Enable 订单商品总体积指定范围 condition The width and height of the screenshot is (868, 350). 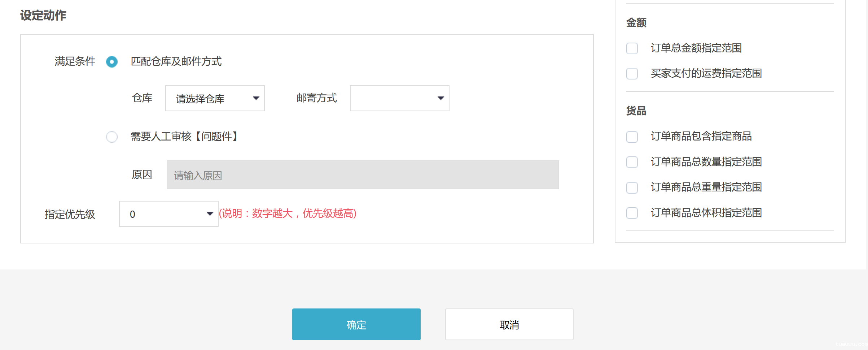click(x=632, y=213)
